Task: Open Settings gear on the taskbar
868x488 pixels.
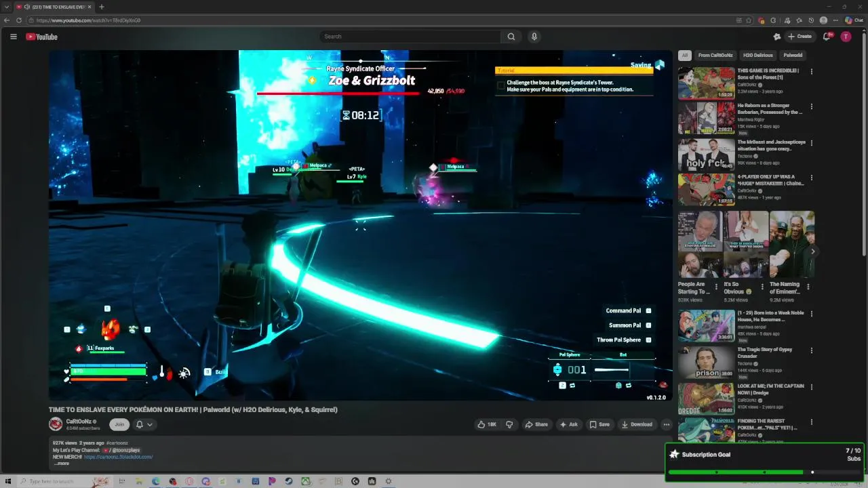Action: (389, 481)
